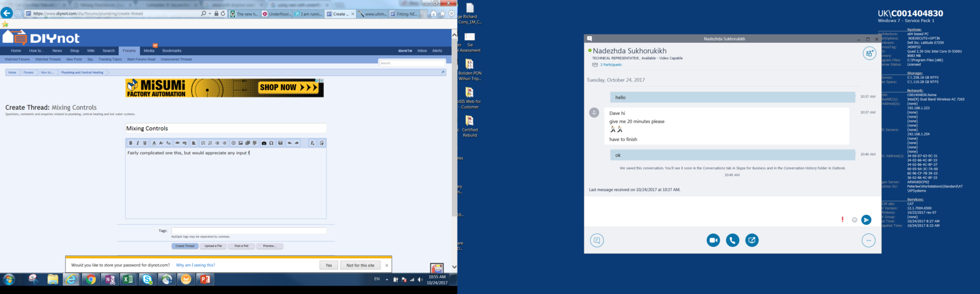The width and height of the screenshot is (980, 294).
Task: Toggle italic formatting in editor
Action: point(138,143)
